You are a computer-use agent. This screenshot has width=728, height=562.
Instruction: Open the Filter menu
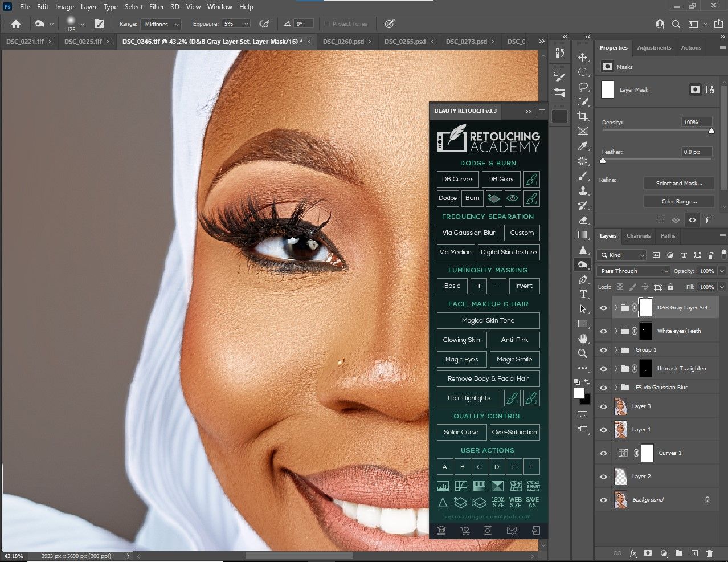click(157, 7)
